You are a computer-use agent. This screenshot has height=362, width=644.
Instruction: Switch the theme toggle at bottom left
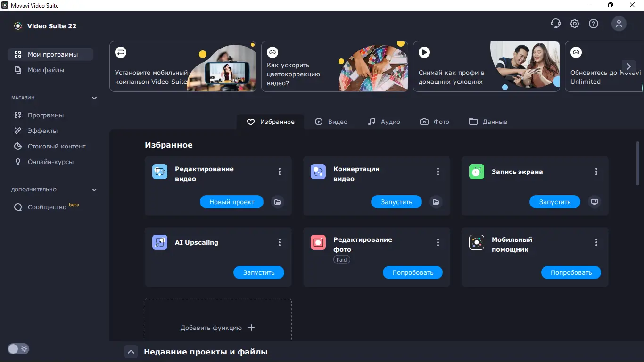[18, 349]
